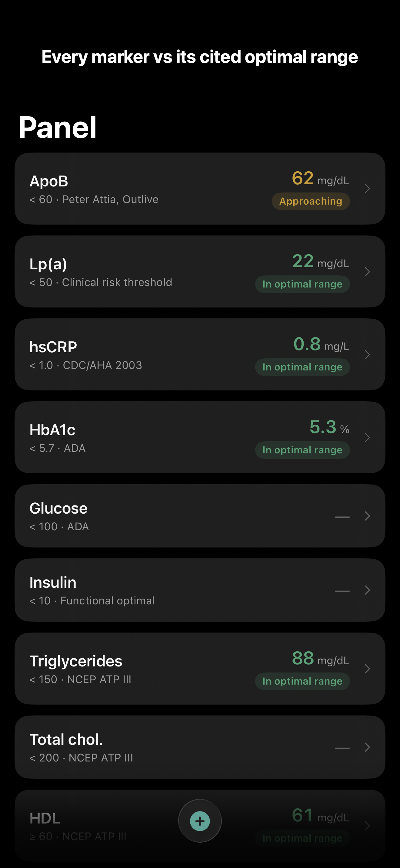
Task: Click the Total chol. empty value dash
Action: [342, 748]
